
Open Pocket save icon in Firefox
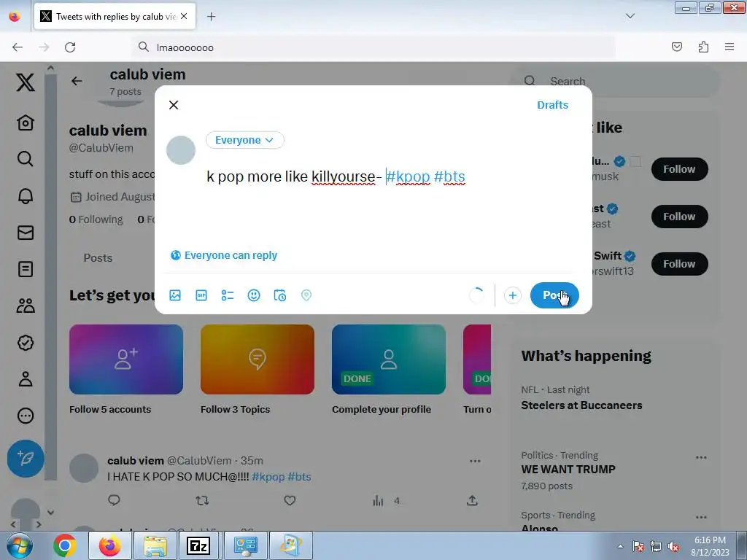(x=677, y=47)
